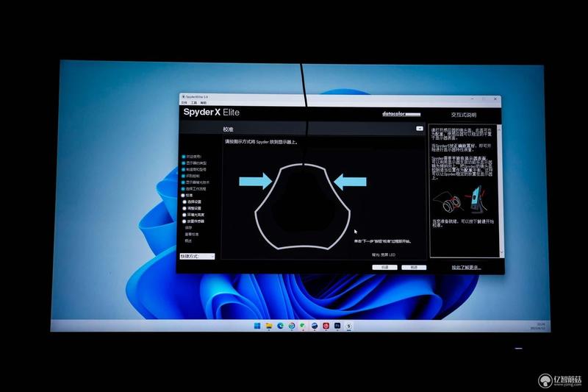Go to the 选择工作流程 step

click(x=194, y=189)
